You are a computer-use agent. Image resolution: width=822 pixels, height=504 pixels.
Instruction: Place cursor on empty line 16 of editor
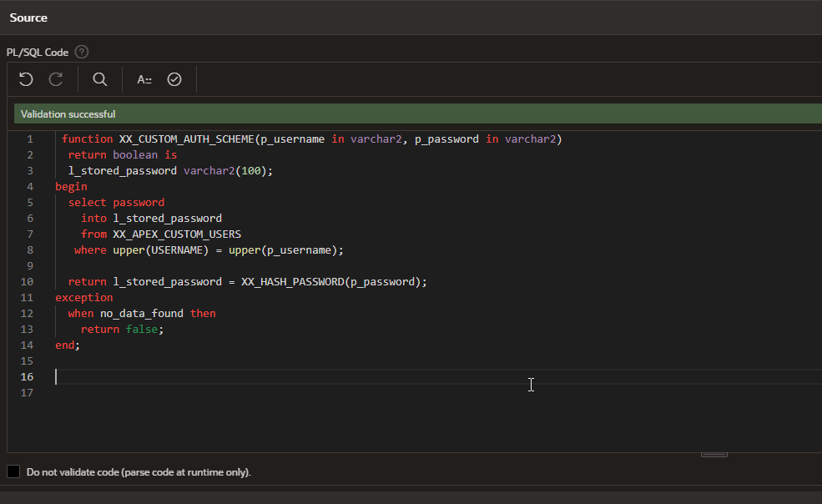[438, 376]
